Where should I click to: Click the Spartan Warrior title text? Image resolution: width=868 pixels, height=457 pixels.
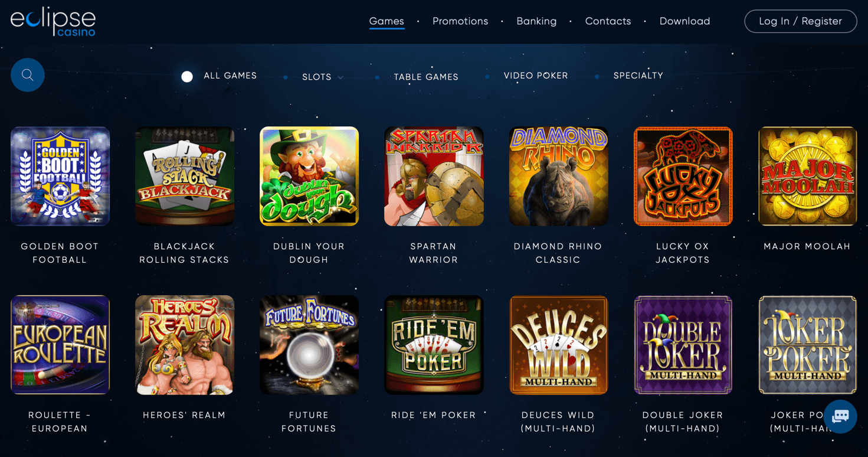point(434,253)
